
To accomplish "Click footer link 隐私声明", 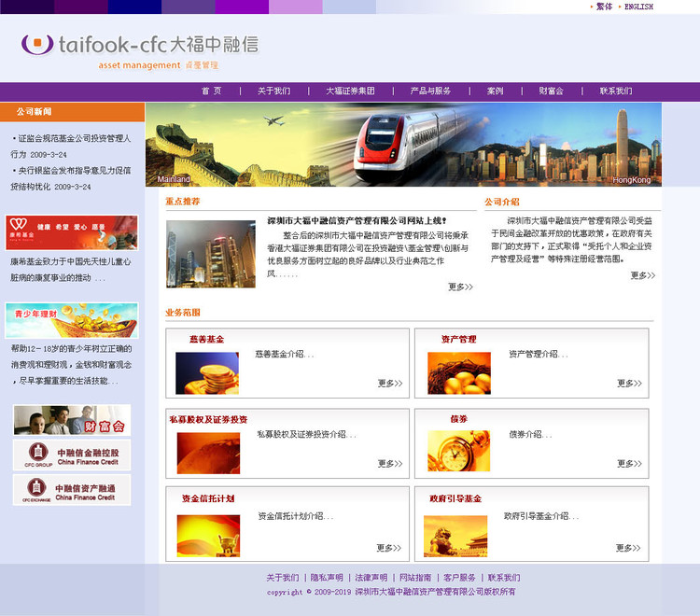I will 327,578.
